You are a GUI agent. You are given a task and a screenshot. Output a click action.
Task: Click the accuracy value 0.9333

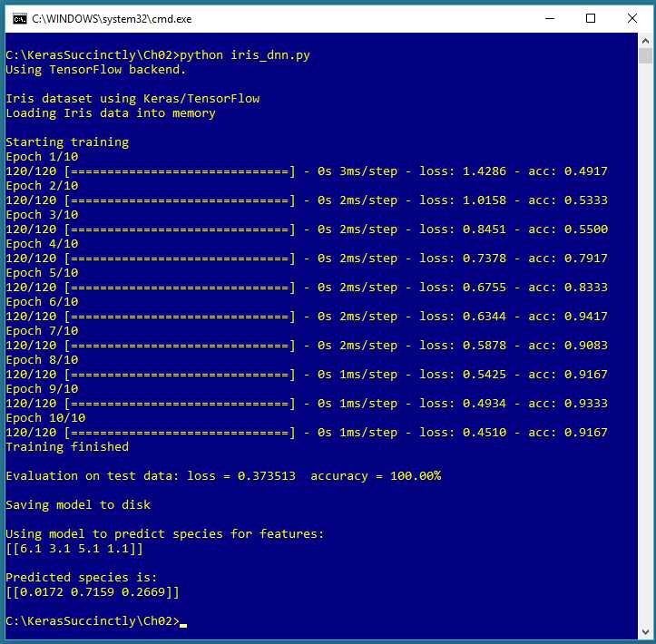[586, 404]
